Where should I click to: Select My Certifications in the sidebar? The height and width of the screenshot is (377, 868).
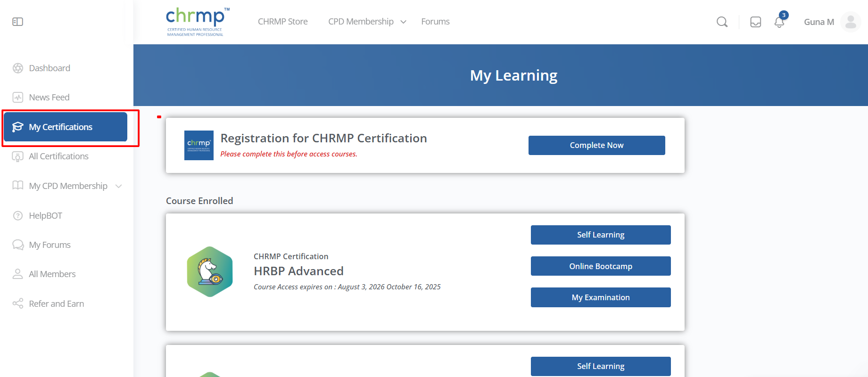(x=66, y=127)
